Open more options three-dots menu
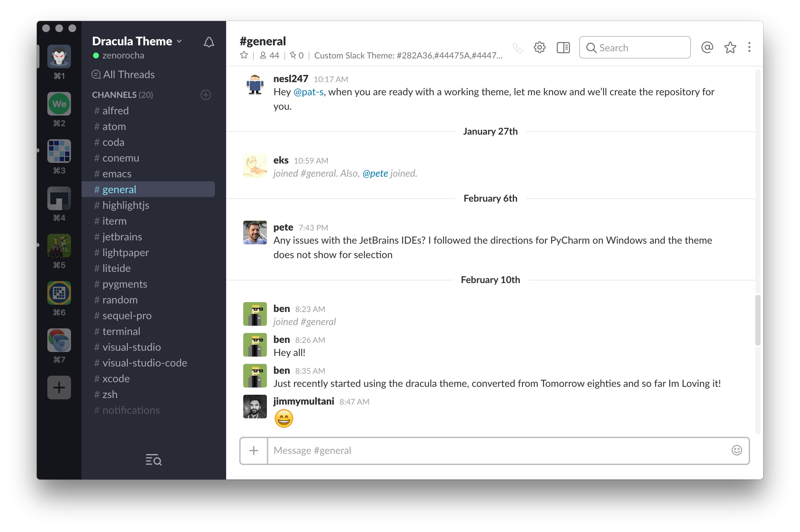 (749, 48)
